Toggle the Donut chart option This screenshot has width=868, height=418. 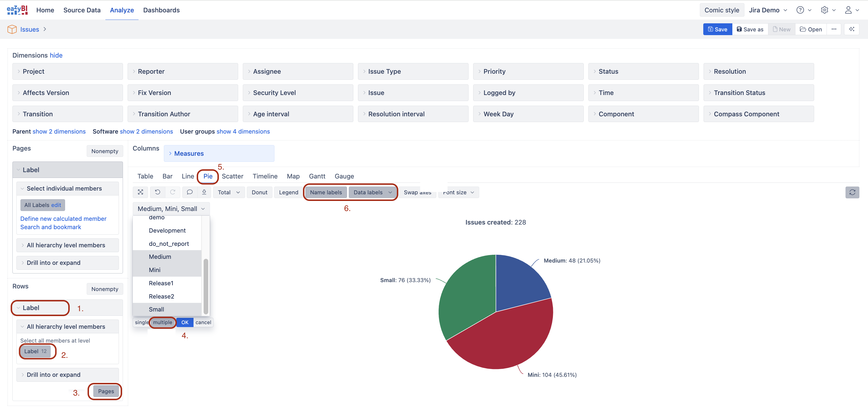pyautogui.click(x=259, y=192)
